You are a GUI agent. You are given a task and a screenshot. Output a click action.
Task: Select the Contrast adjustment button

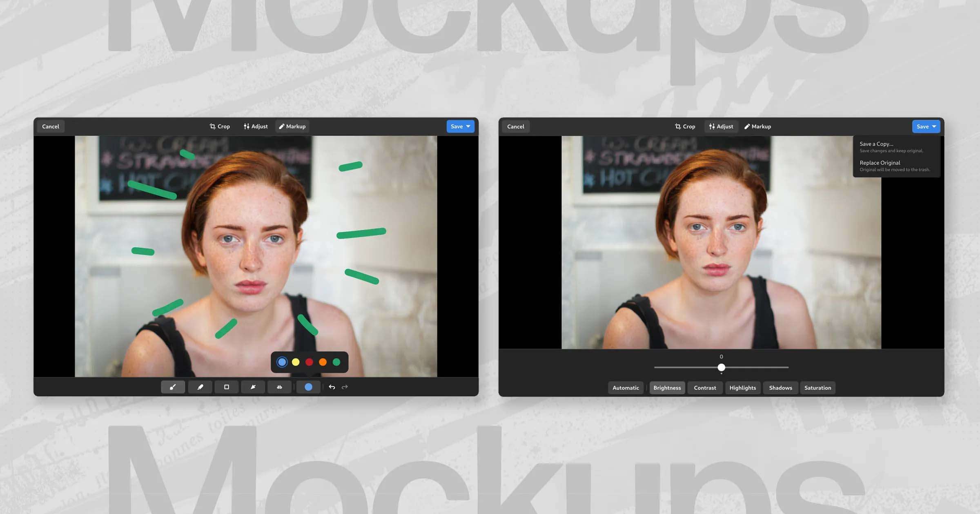tap(705, 388)
